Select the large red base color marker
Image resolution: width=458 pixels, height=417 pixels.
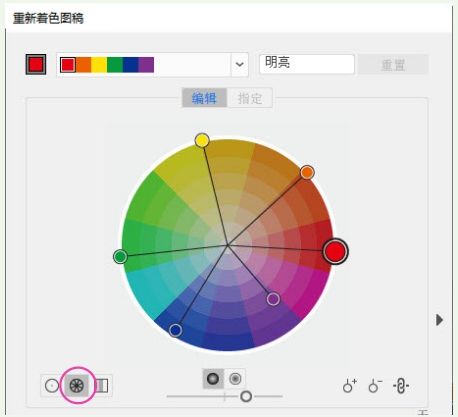335,251
